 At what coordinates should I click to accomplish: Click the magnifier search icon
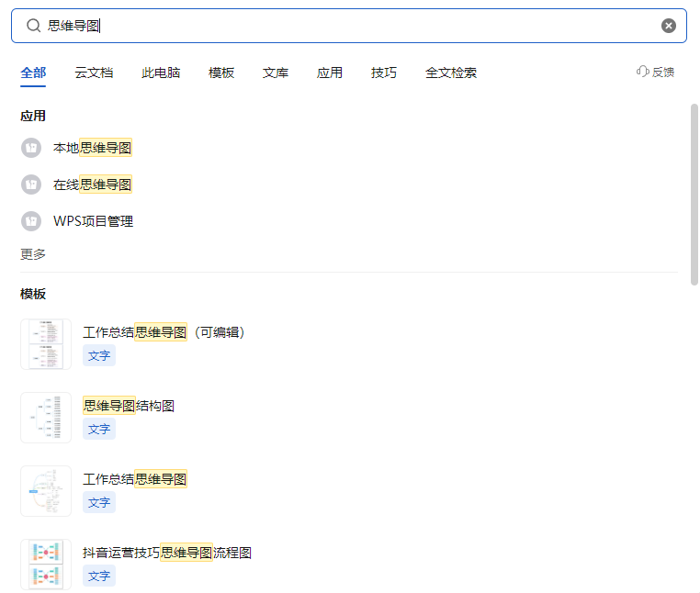click(x=33, y=26)
